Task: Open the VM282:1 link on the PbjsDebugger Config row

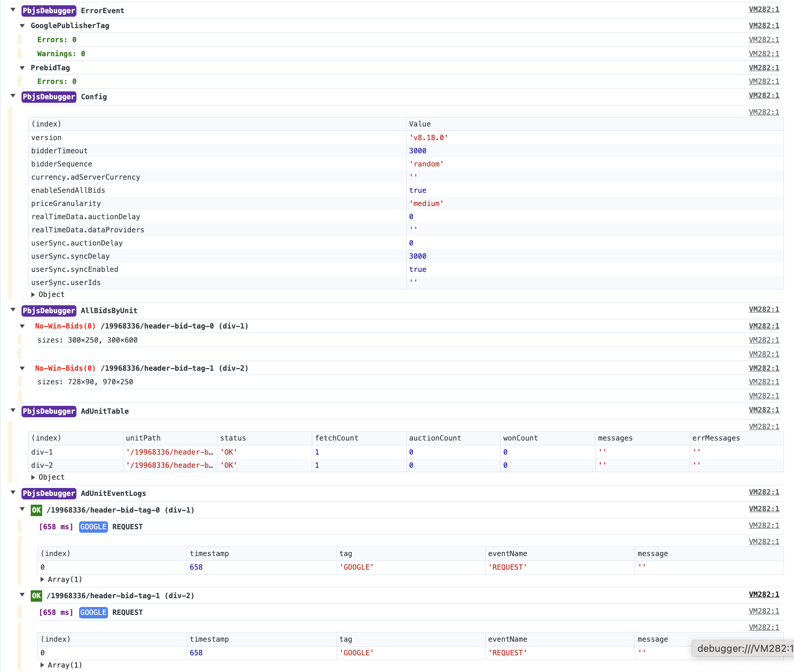Action: [764, 95]
